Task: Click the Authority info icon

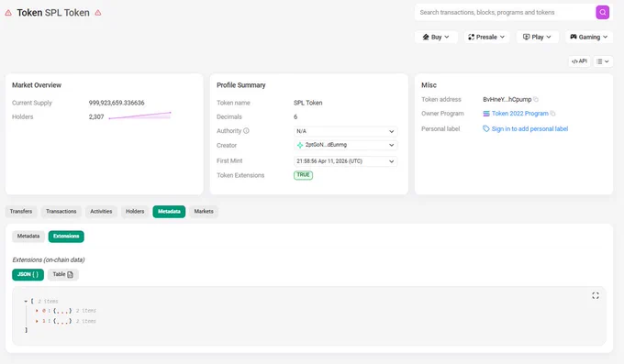Action: 246,131
